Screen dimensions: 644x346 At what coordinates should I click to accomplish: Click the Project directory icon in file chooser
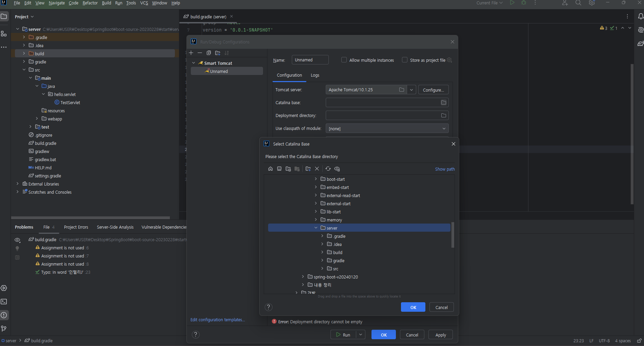pos(288,169)
